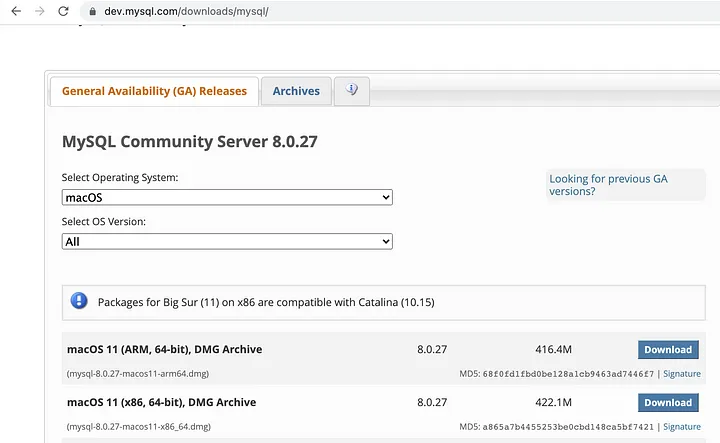This screenshot has height=443, width=720.
Task: Click MD5 hash starting with a865a7b4
Action: coord(568,427)
